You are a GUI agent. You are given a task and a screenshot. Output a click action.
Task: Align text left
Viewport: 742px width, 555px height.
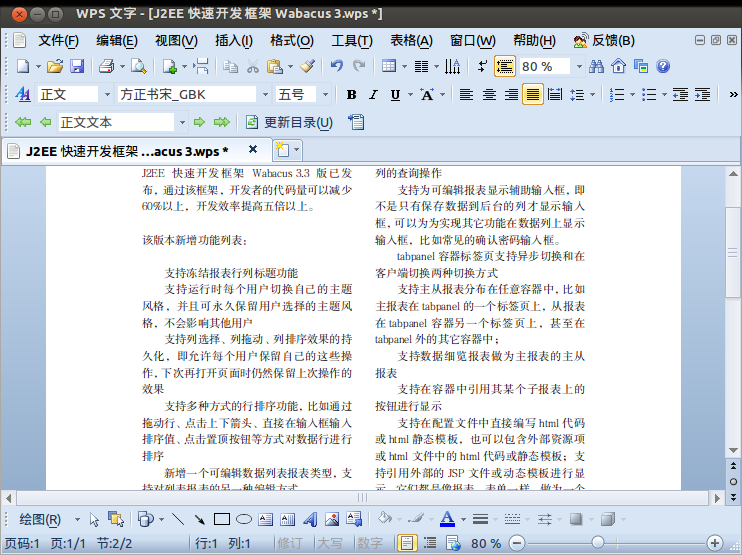tap(467, 95)
